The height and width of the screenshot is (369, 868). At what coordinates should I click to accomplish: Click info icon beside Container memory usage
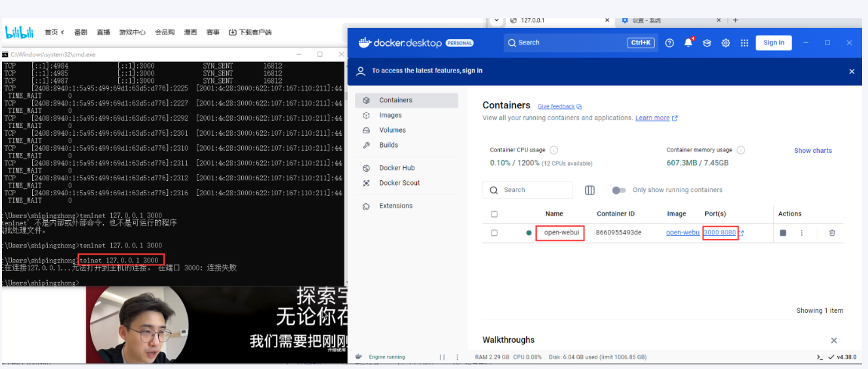(741, 150)
